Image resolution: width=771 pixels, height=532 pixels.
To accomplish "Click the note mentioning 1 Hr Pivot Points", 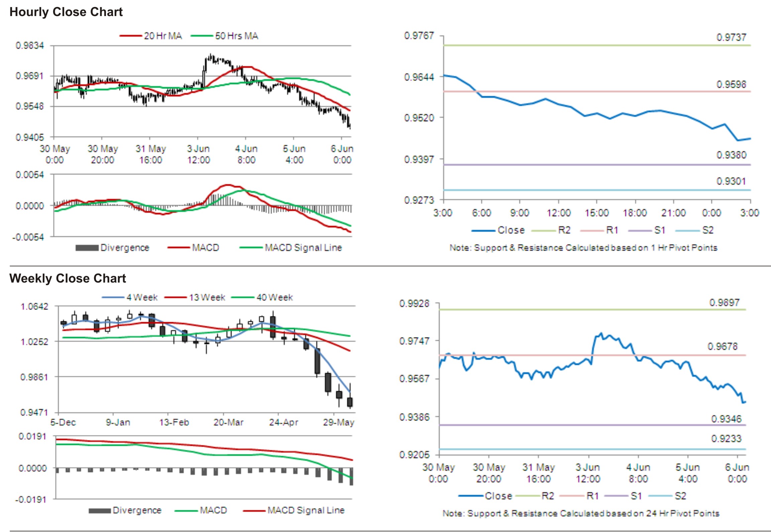I will point(583,248).
